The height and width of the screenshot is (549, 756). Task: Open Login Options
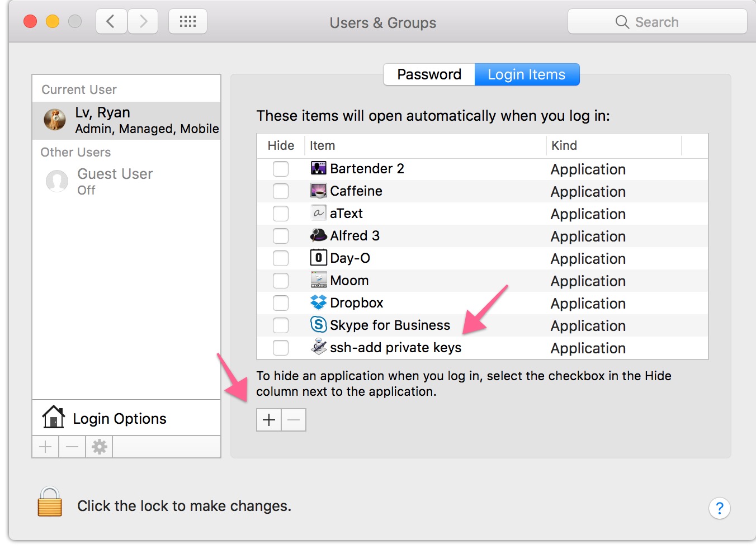(120, 418)
